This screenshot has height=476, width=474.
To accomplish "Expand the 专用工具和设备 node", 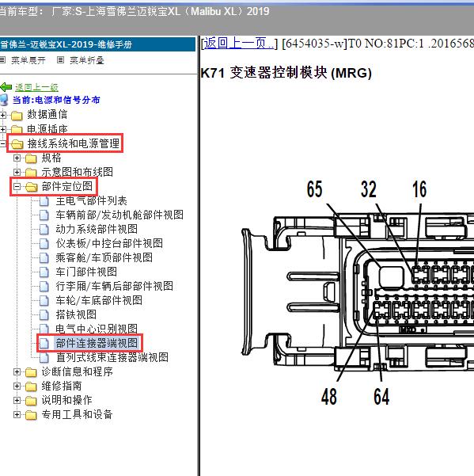I will (x=17, y=415).
